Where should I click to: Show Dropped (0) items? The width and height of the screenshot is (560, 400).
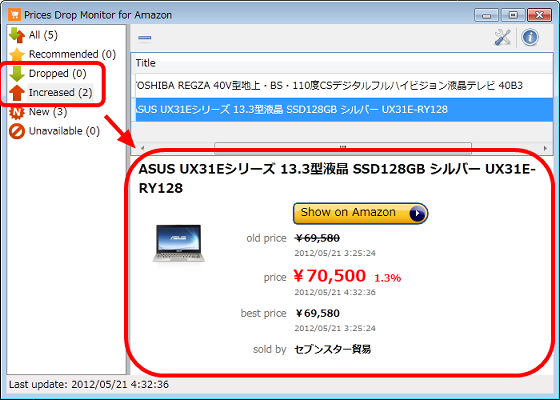pyautogui.click(x=58, y=73)
